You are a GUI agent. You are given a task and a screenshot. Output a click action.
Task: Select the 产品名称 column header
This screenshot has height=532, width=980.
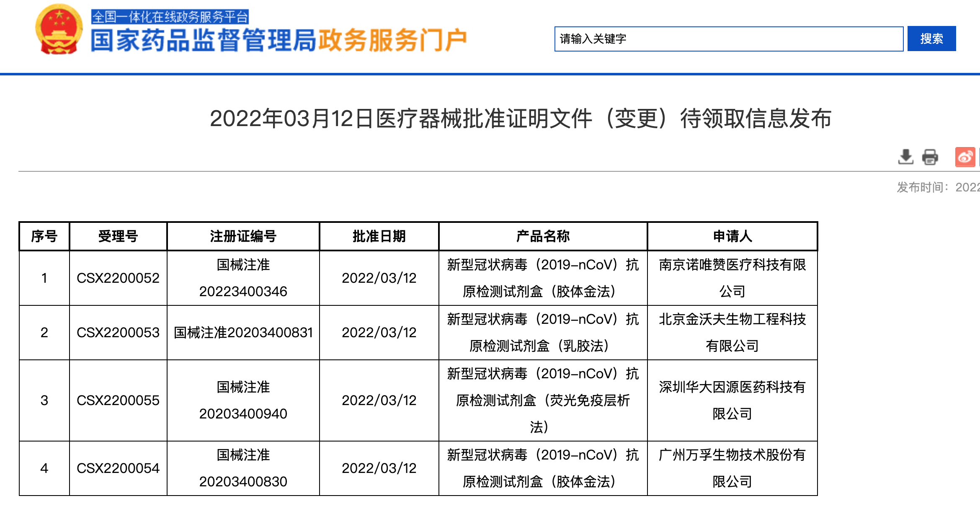tap(543, 236)
